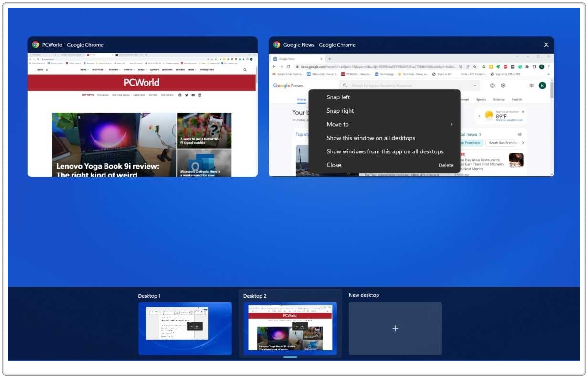Choose Snap right in the context menu

pos(384,111)
